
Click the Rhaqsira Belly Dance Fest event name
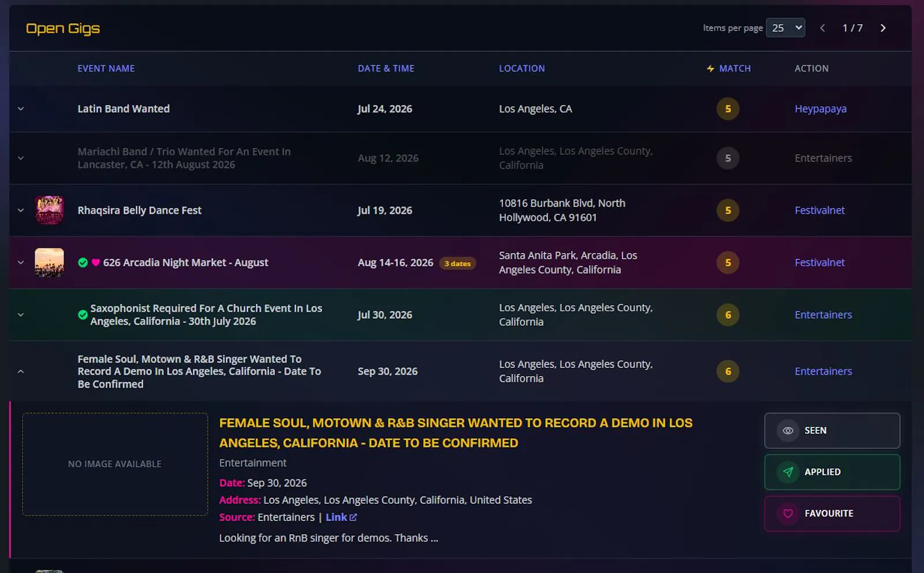pyautogui.click(x=140, y=210)
